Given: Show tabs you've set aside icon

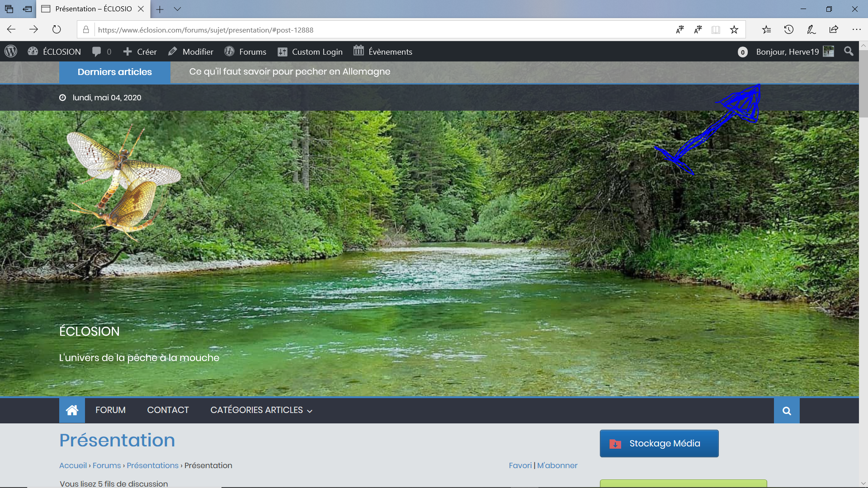Looking at the screenshot, I should click(9, 9).
